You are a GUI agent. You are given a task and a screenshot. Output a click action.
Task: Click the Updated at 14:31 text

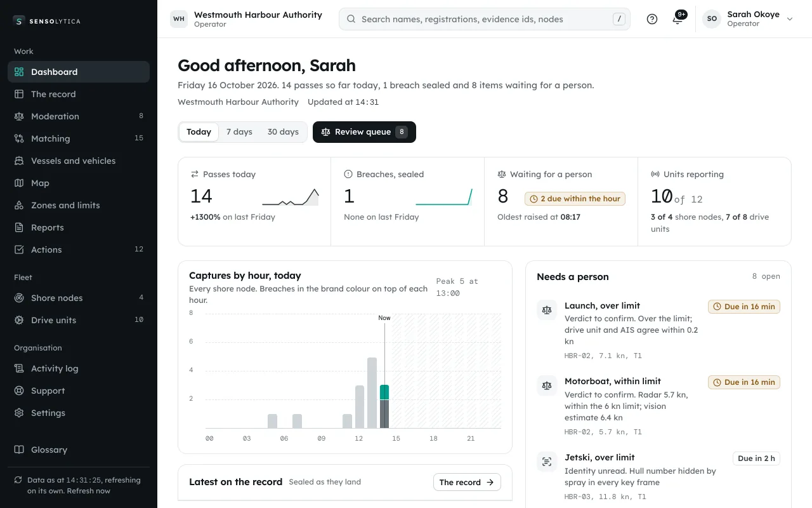[343, 102]
